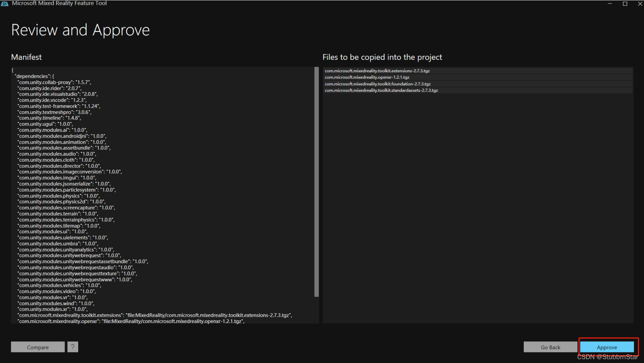Click the "Manifest" section heading
The width and height of the screenshot is (644, 363).
tap(26, 57)
